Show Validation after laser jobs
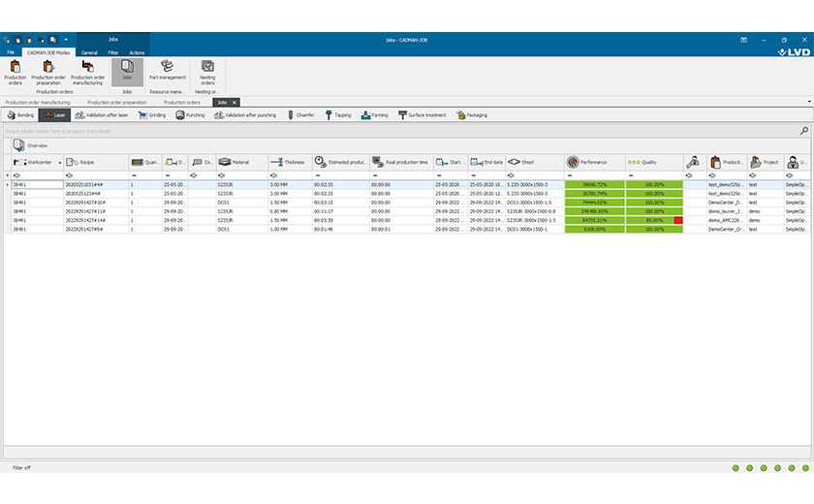The height and width of the screenshot is (504, 814). (x=102, y=115)
